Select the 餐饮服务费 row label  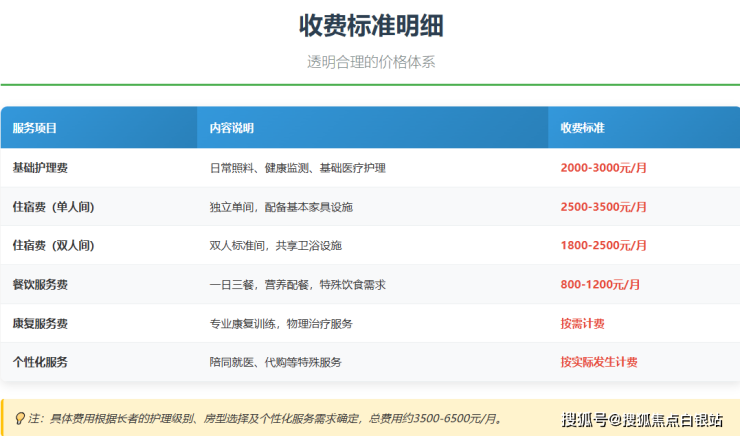tap(40, 285)
